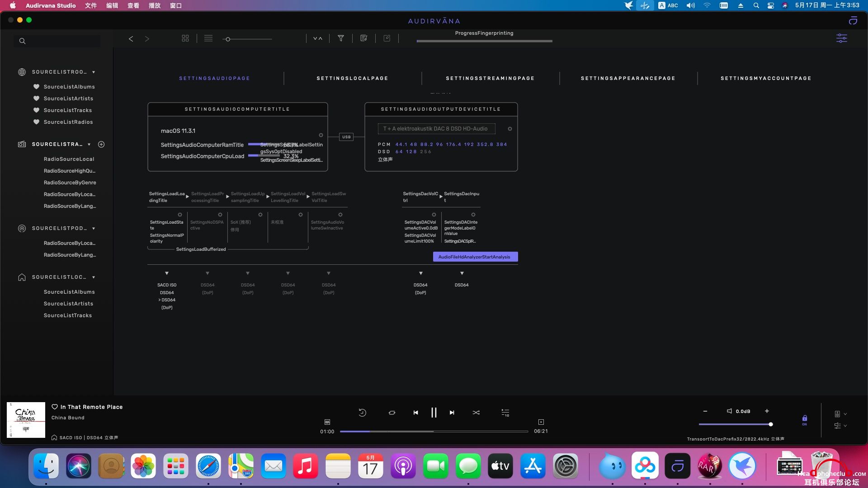Select the SETTINGSAUDIOPAGE tab
This screenshot has width=868, height=488.
point(214,79)
